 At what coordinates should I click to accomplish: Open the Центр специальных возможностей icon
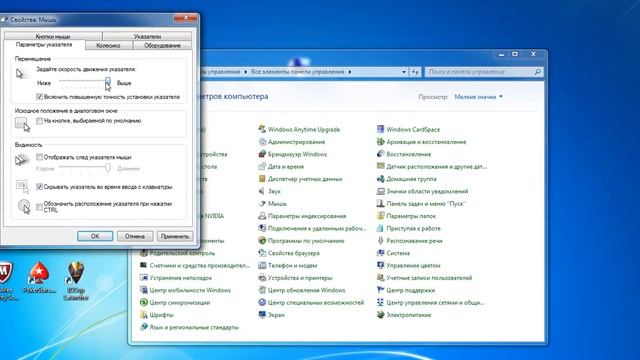tap(262, 302)
